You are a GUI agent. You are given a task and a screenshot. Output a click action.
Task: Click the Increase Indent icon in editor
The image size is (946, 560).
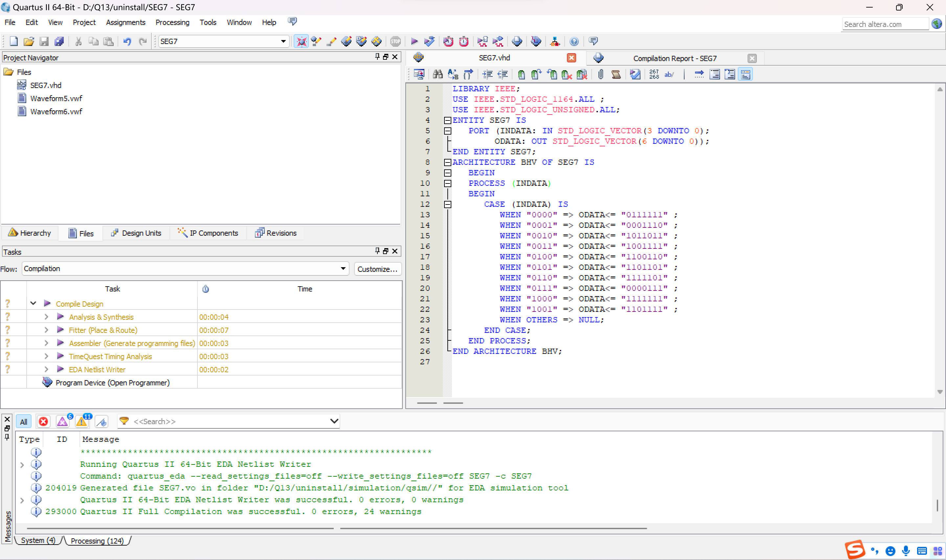point(487,74)
